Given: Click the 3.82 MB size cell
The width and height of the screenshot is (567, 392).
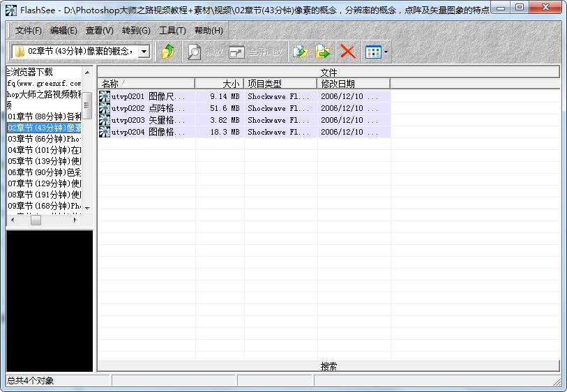Looking at the screenshot, I should [225, 120].
